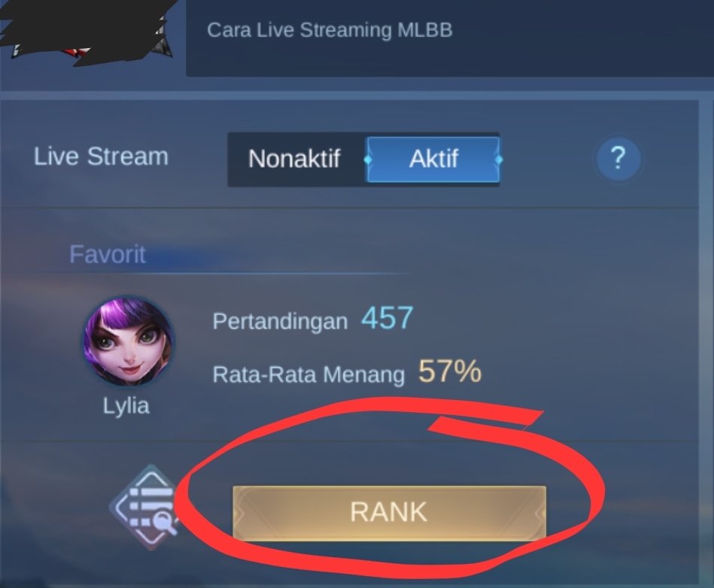Click the gold RANK button

pyautogui.click(x=389, y=513)
